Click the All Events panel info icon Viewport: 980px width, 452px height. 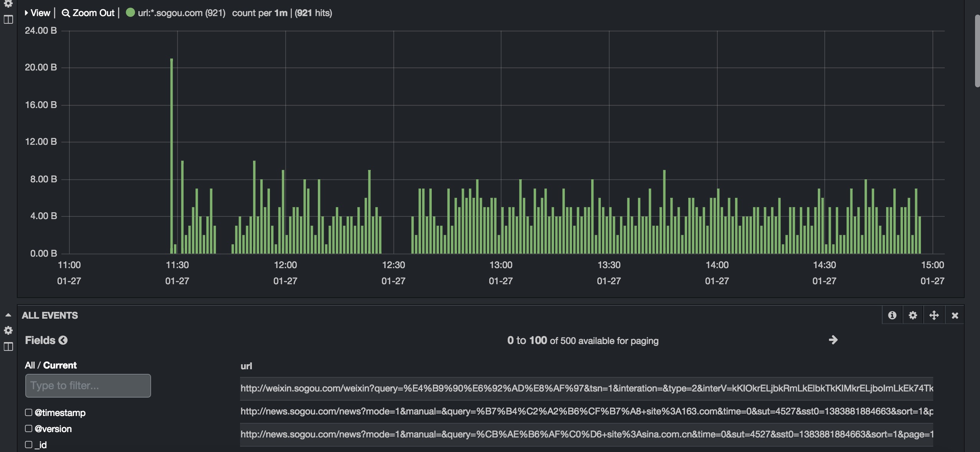coord(892,315)
